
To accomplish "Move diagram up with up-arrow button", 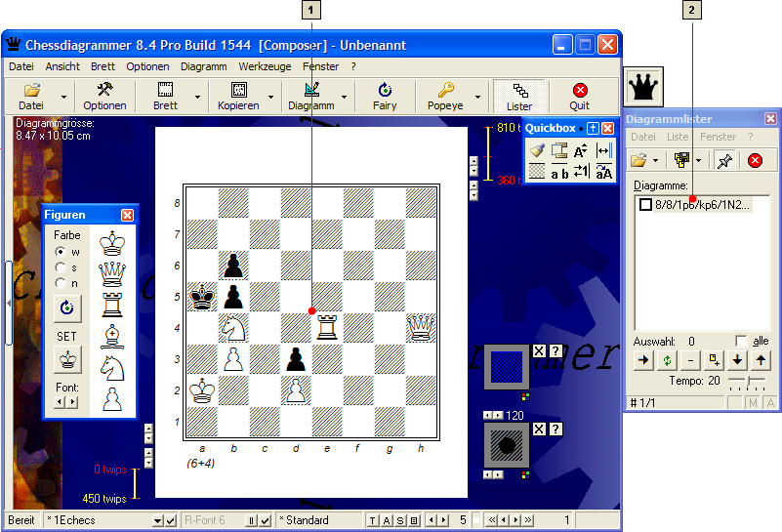I will tap(761, 360).
